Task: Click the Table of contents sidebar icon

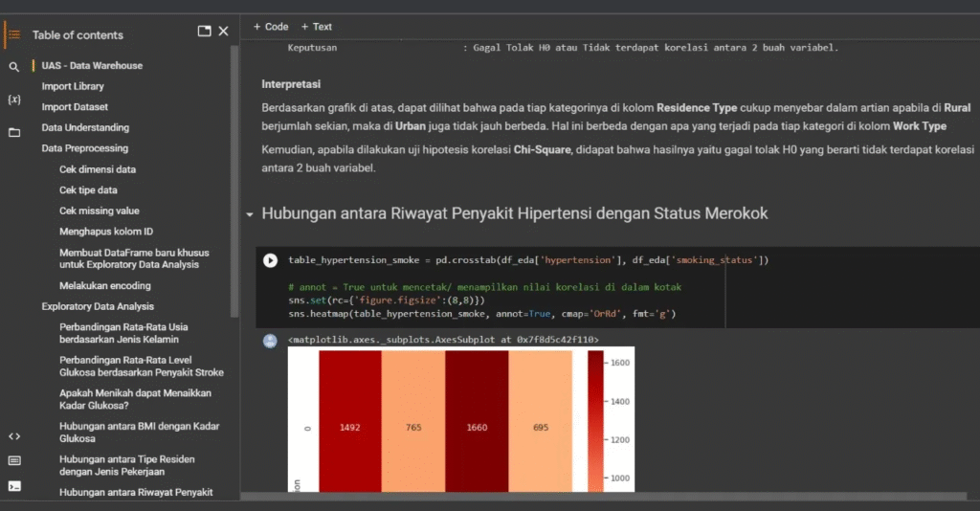Action: pyautogui.click(x=13, y=34)
